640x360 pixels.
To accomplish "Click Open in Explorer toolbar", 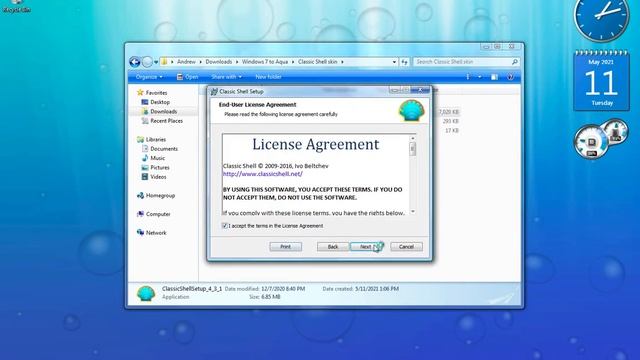I will pyautogui.click(x=187, y=77).
